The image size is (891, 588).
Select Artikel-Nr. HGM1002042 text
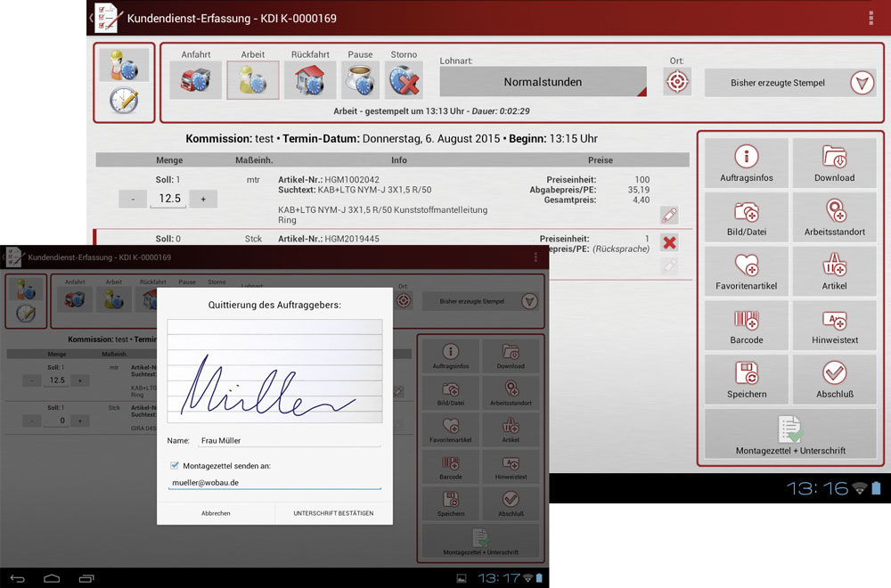click(x=329, y=180)
